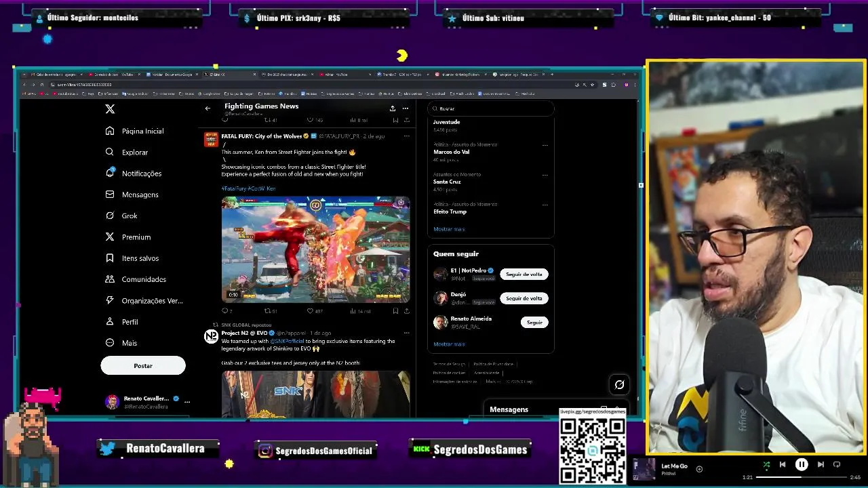Open Itens salvos bookmarks
This screenshot has width=868, height=488.
[x=132, y=258]
